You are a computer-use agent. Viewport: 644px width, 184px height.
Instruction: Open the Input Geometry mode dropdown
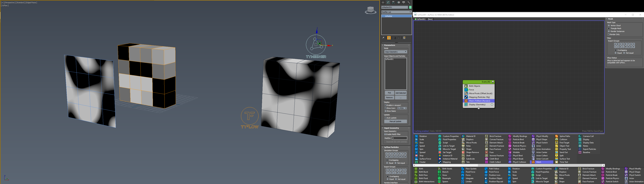(396, 52)
